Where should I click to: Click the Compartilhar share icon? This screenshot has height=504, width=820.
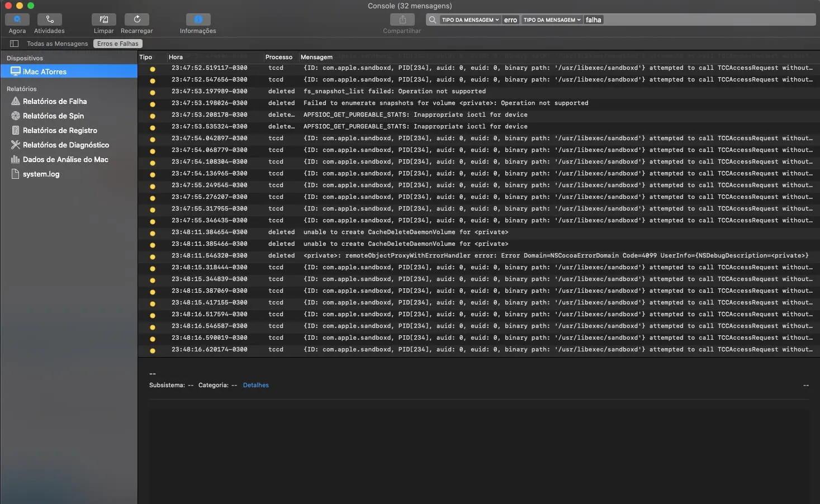[x=402, y=20]
